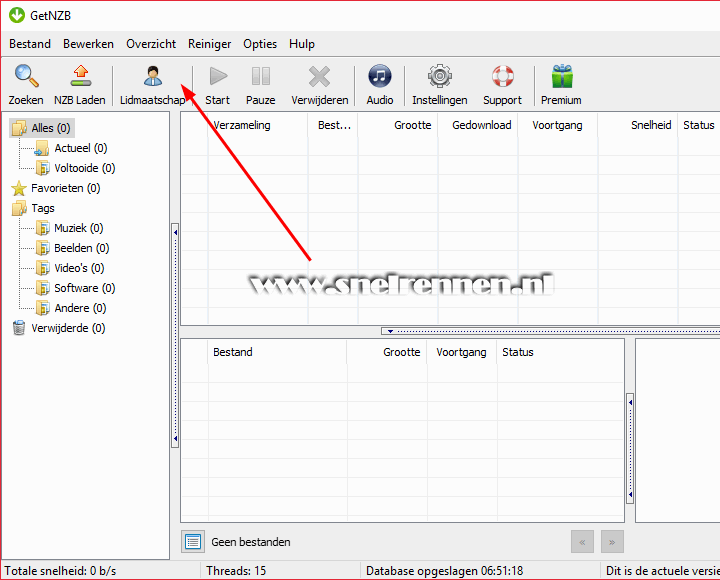
Task: Click the Muziek folder icon
Action: click(x=43, y=228)
